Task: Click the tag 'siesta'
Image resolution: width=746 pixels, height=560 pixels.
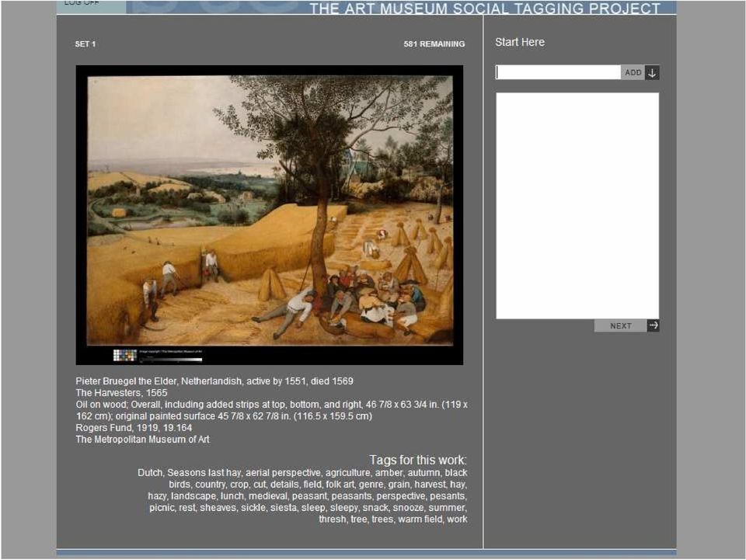Action: coord(283,507)
